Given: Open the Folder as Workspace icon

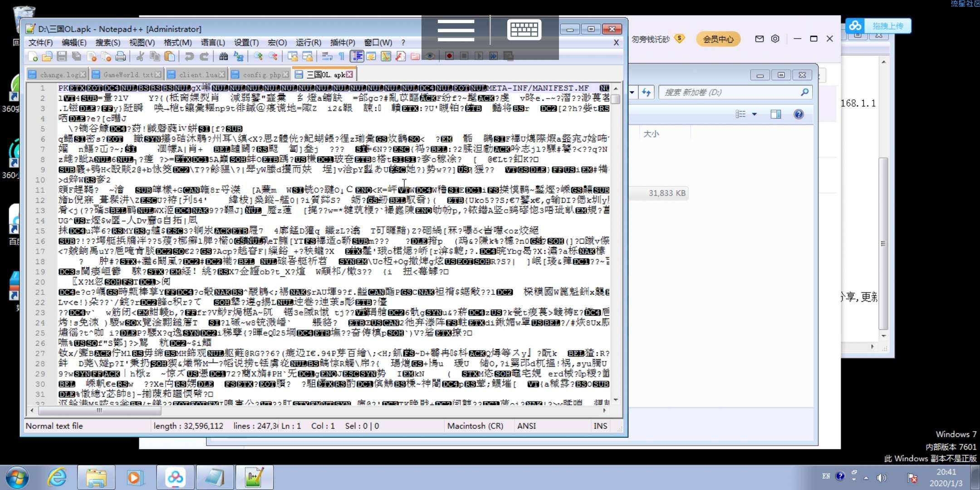Looking at the screenshot, I should tap(415, 56).
